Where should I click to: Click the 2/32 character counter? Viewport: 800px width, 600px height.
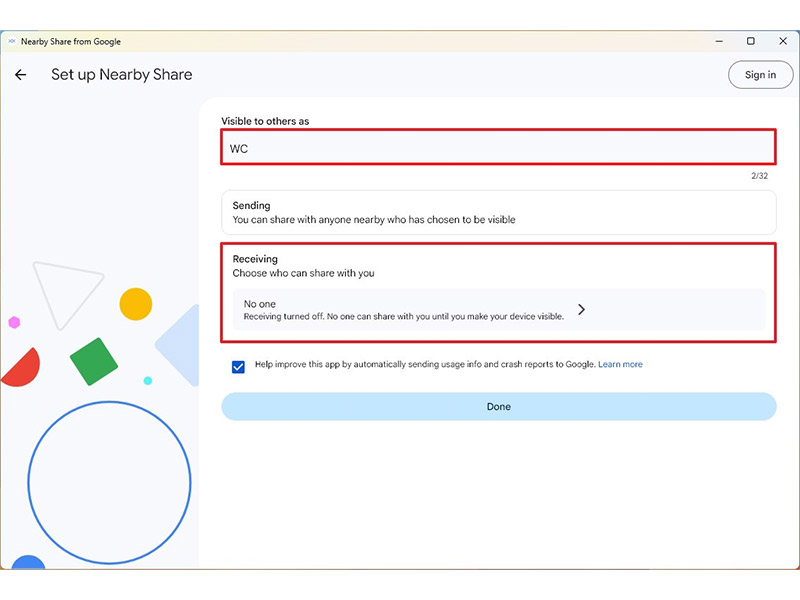click(759, 176)
